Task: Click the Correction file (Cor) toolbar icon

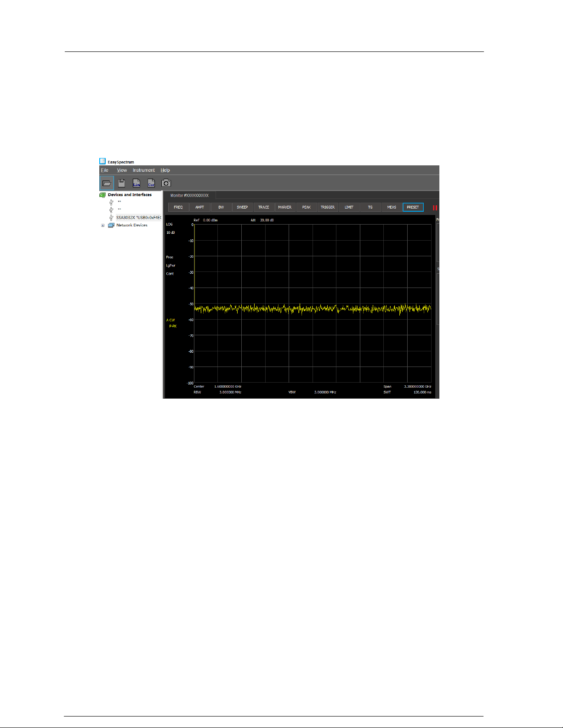Action: coord(151,183)
